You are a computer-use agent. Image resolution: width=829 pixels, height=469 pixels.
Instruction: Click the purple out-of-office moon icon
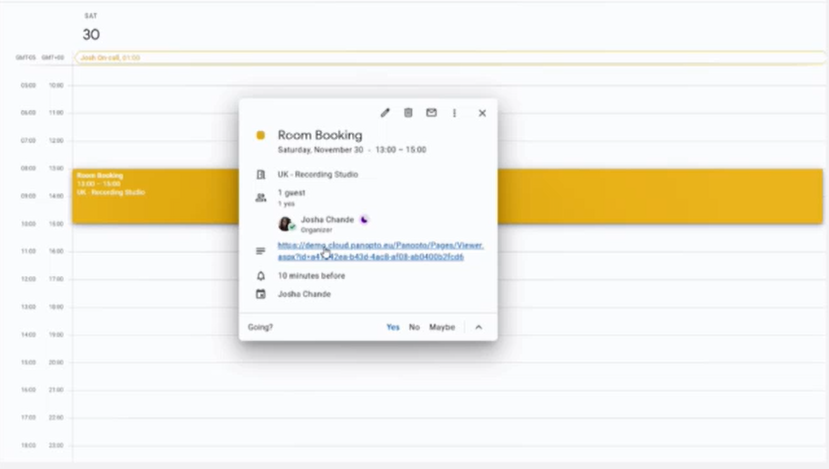(x=364, y=219)
